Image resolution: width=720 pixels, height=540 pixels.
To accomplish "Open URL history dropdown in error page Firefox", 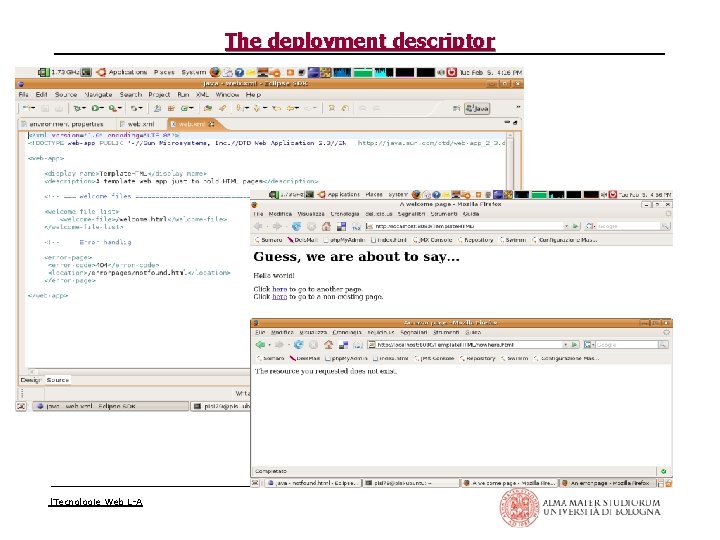I will click(565, 344).
